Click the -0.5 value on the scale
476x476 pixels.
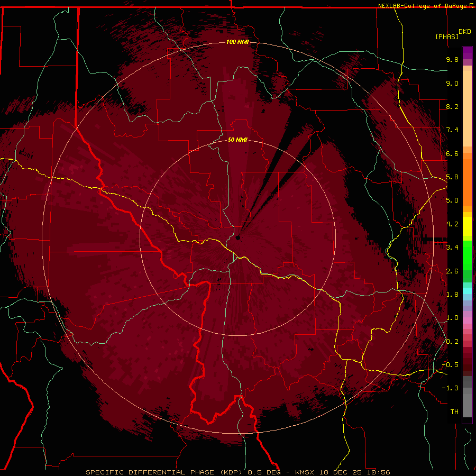(x=450, y=365)
